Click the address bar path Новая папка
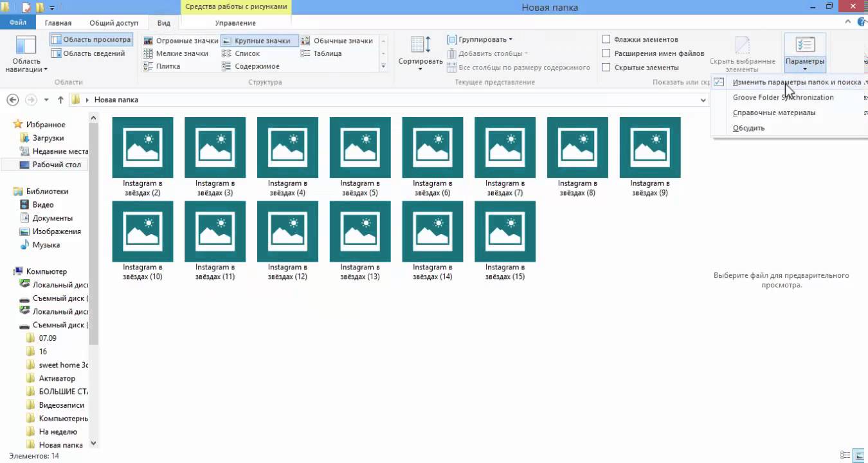 pos(116,100)
